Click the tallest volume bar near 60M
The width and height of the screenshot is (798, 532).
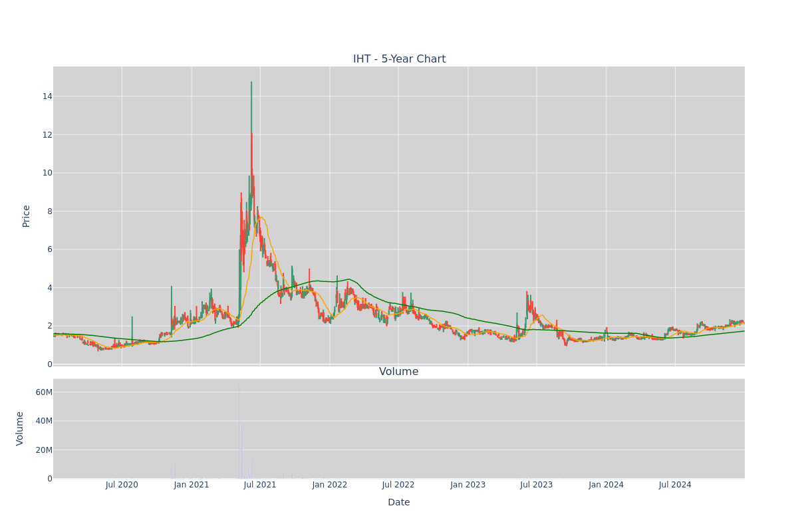click(x=239, y=431)
